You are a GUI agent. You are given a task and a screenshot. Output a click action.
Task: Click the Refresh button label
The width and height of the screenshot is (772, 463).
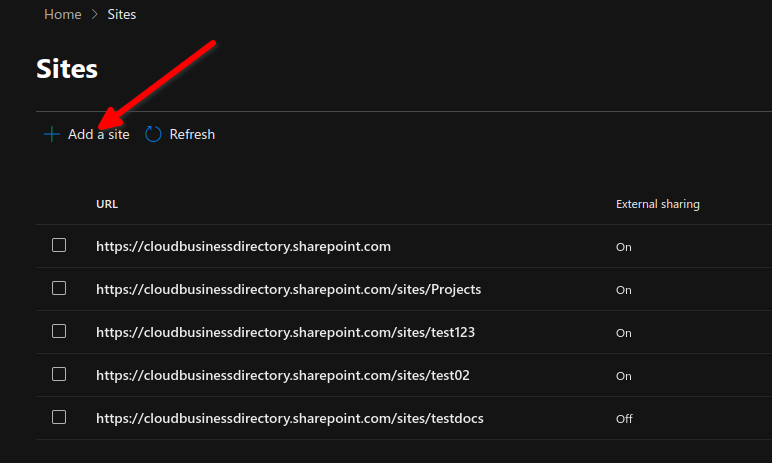[192, 134]
